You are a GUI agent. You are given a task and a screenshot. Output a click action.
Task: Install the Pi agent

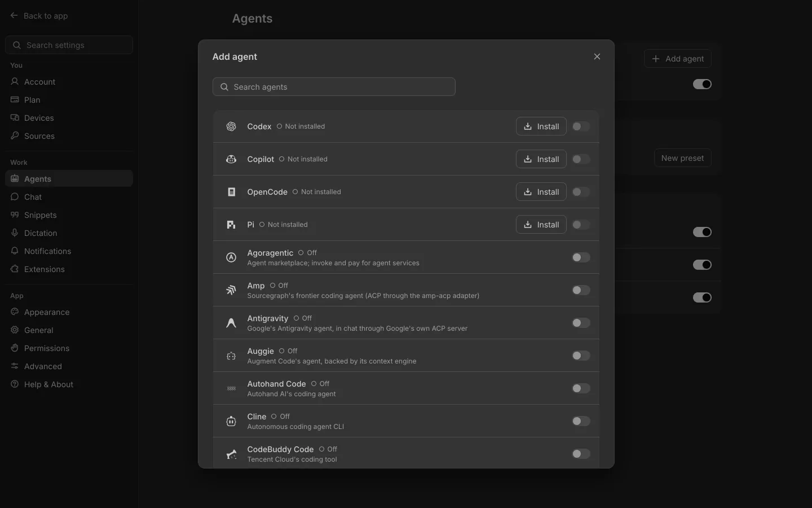point(541,225)
